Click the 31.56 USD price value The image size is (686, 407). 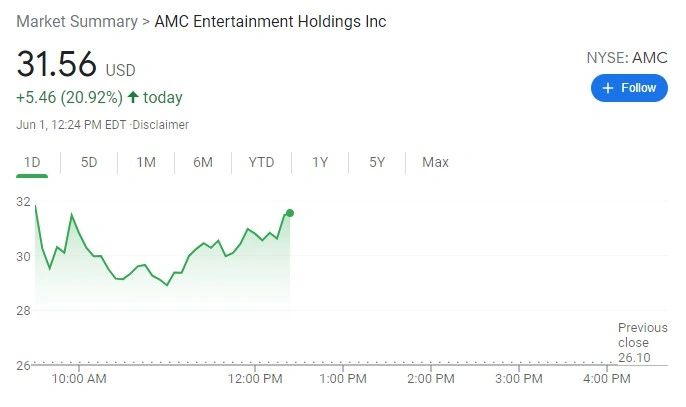click(x=76, y=64)
